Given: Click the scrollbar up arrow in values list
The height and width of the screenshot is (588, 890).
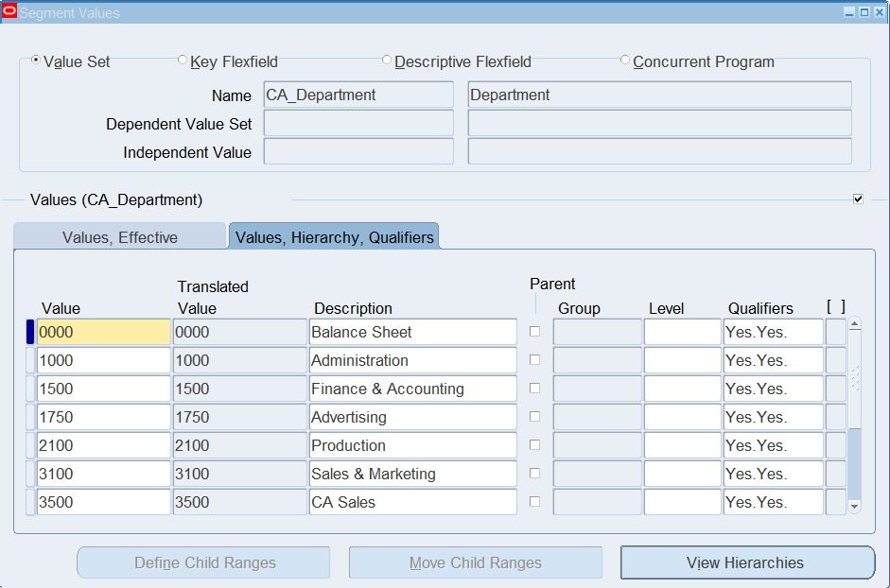Looking at the screenshot, I should (x=854, y=324).
